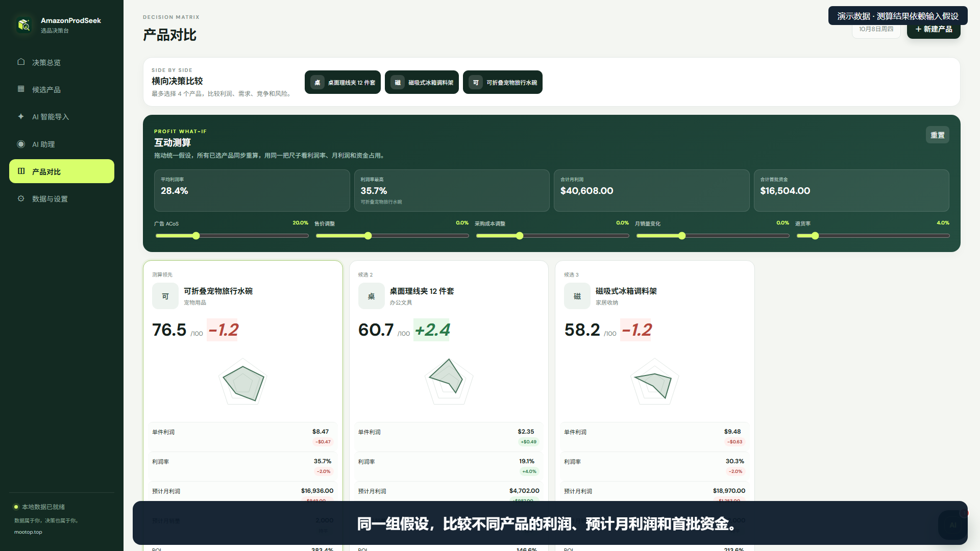The image size is (980, 551).
Task: Click the 10月8日周四 date label
Action: [876, 29]
